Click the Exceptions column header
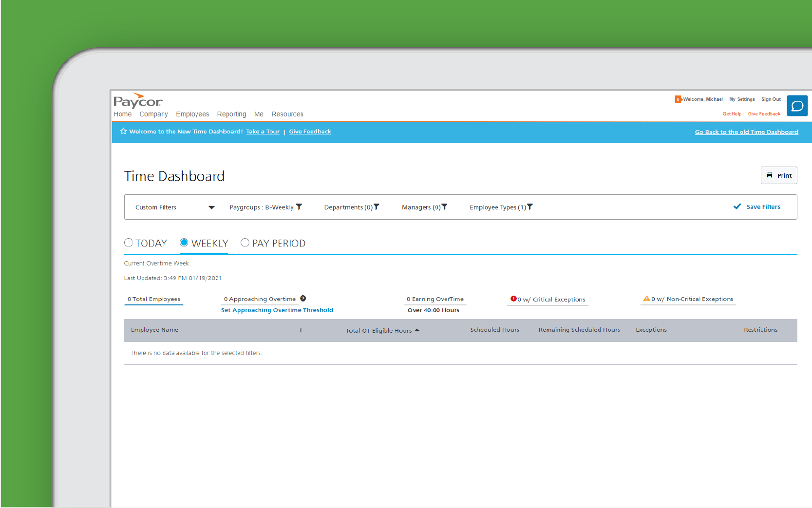Image resolution: width=812 pixels, height=508 pixels. click(651, 330)
